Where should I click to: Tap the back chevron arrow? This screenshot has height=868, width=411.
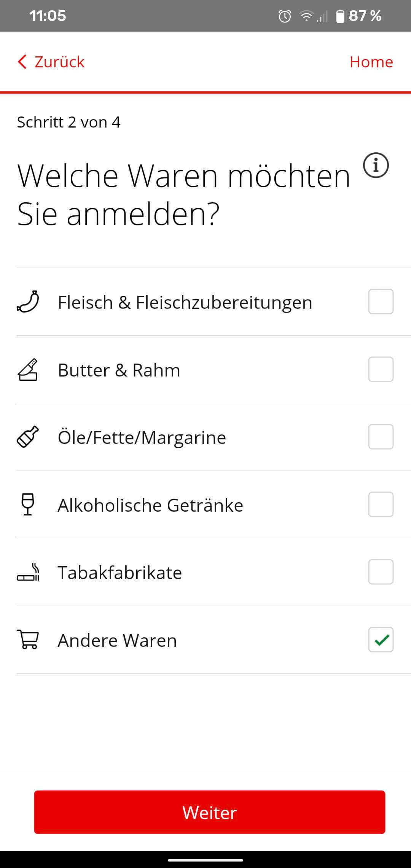[x=22, y=62]
